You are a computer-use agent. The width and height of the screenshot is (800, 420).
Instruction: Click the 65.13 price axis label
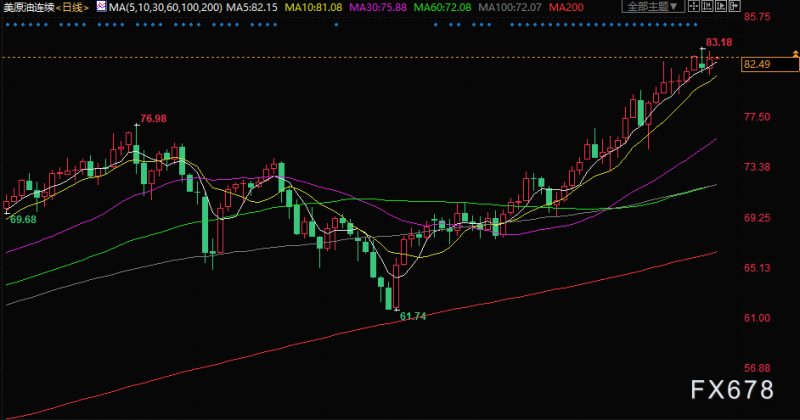[757, 268]
